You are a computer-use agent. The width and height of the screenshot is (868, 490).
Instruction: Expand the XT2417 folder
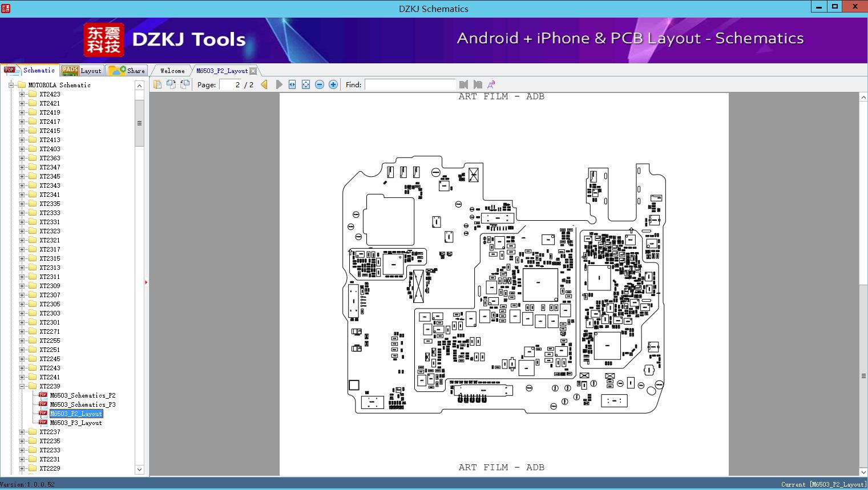click(22, 122)
